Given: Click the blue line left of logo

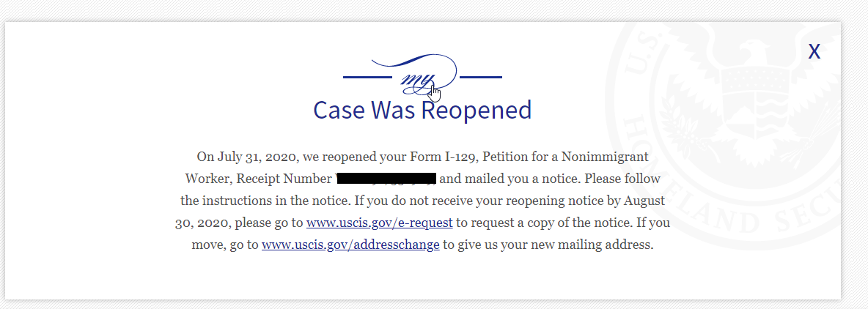Looking at the screenshot, I should pos(367,77).
